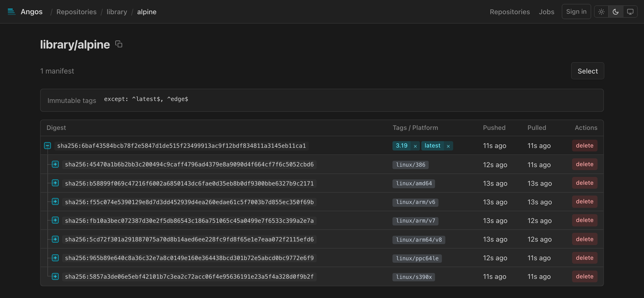
Task: Click the library/alpine page heading
Action: coord(75,45)
